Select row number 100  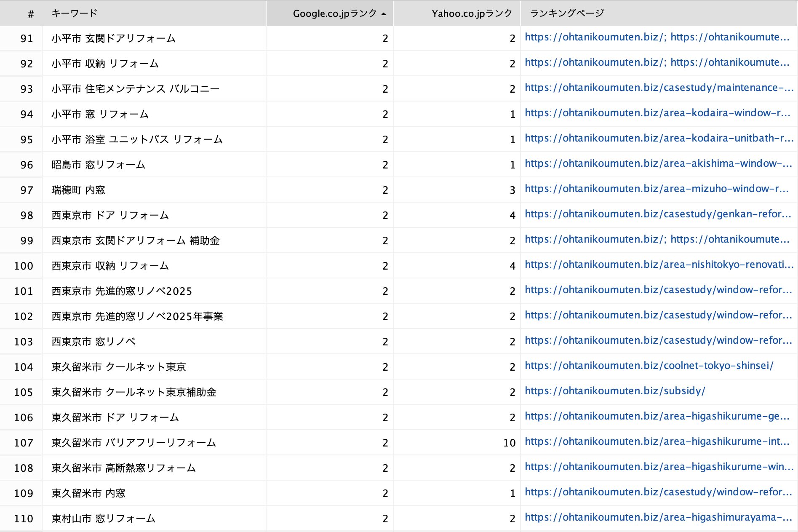pyautogui.click(x=24, y=266)
